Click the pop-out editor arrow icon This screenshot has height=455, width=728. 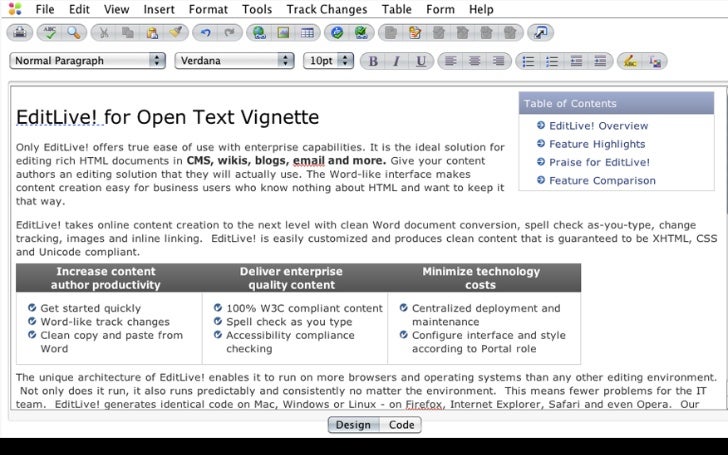[x=541, y=32]
